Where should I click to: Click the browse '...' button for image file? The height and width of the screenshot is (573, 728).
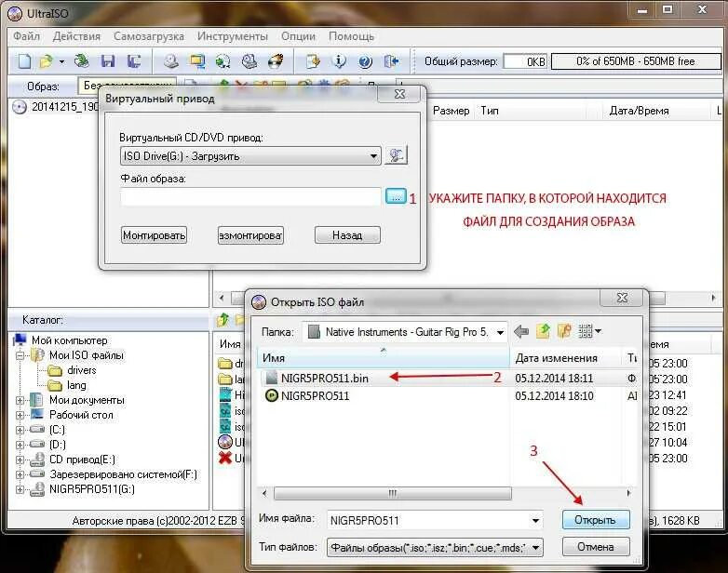pos(396,196)
